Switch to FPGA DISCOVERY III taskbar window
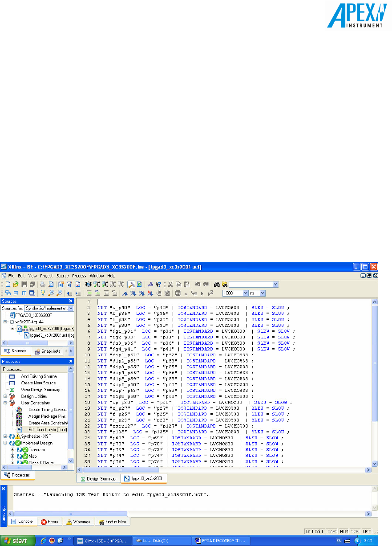 click(221, 541)
